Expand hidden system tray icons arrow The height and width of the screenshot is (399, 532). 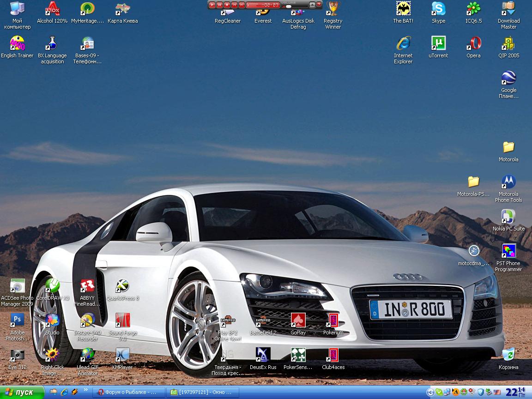pos(430,392)
